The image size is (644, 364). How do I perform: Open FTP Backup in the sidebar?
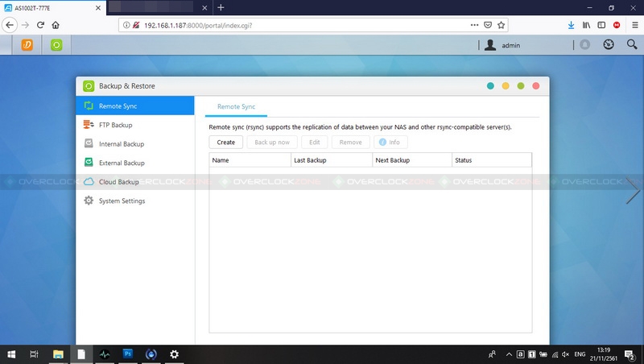click(135, 125)
